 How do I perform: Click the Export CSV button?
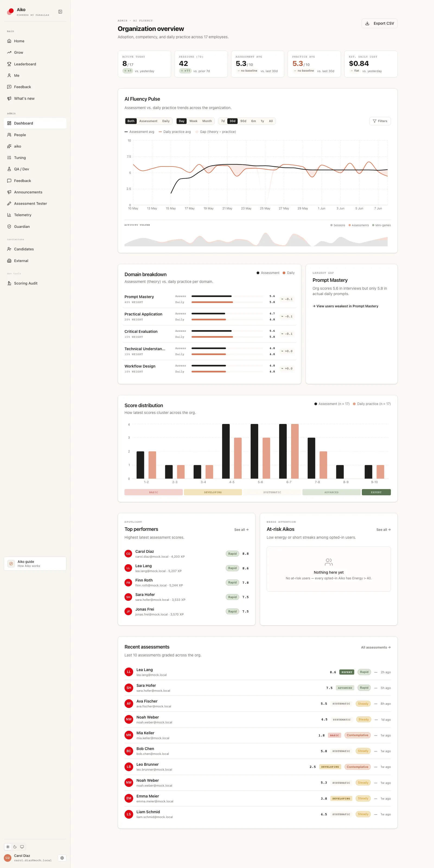(x=379, y=23)
